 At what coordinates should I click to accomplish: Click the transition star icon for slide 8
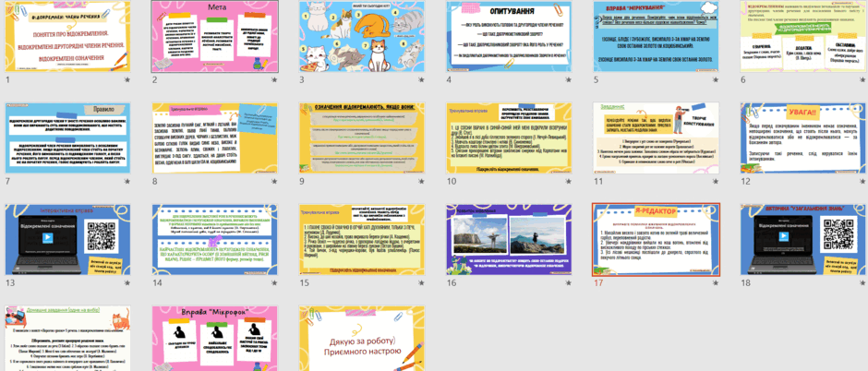coord(274,182)
